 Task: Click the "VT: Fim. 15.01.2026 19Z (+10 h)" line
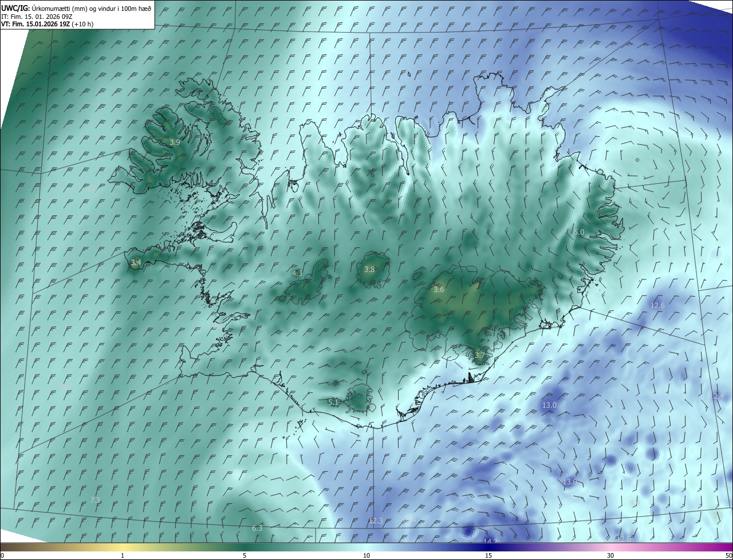[x=47, y=23]
